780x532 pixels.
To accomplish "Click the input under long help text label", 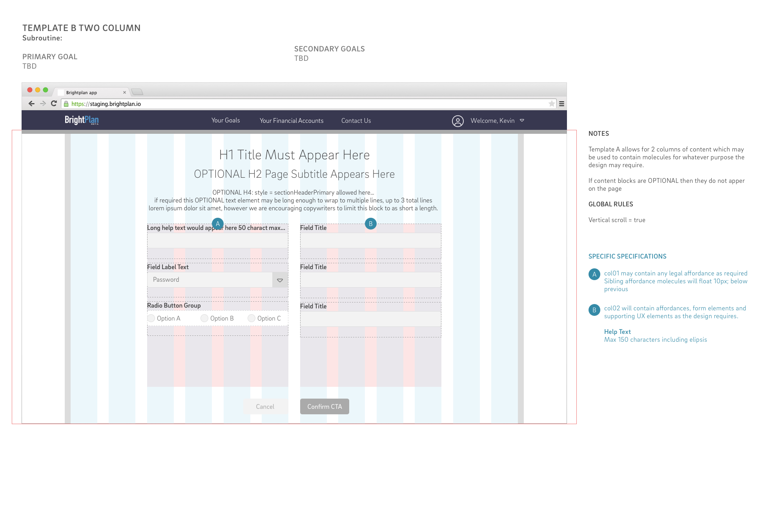I will click(218, 240).
